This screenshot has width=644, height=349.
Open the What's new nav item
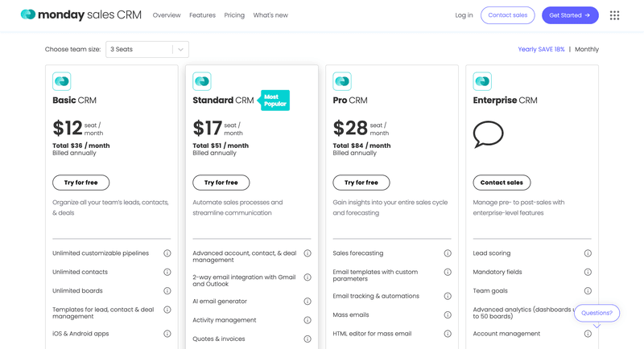coord(270,15)
